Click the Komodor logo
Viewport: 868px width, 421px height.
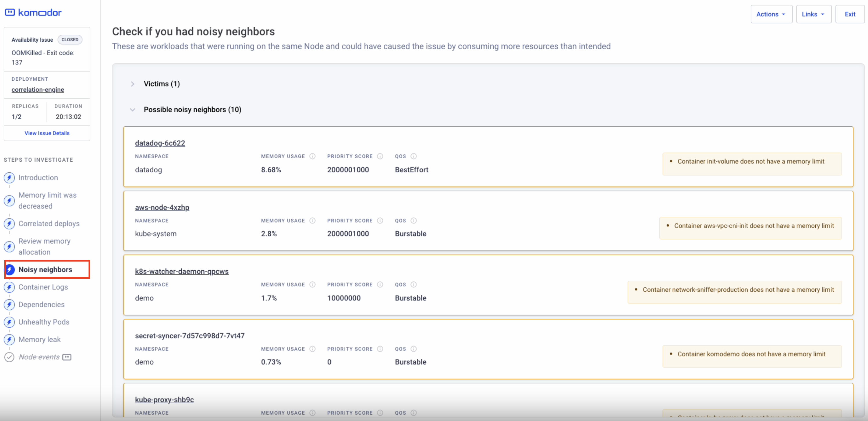pyautogui.click(x=33, y=13)
